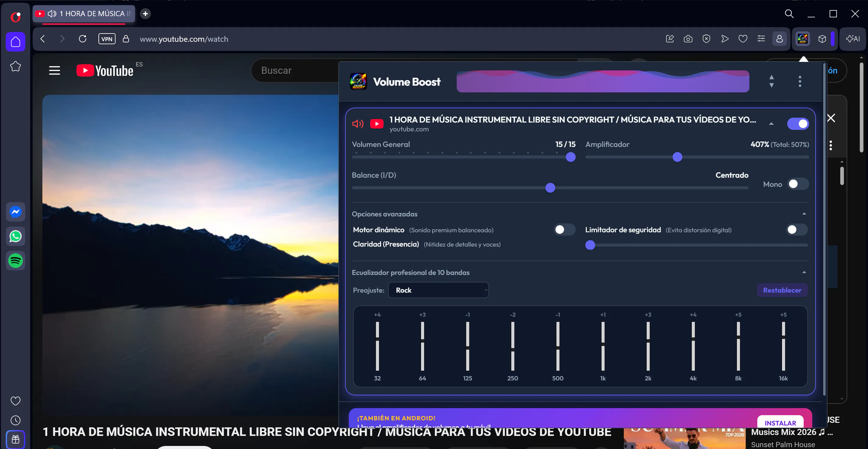This screenshot has width=868, height=449.
Task: Open a new tab with plus button
Action: click(145, 14)
